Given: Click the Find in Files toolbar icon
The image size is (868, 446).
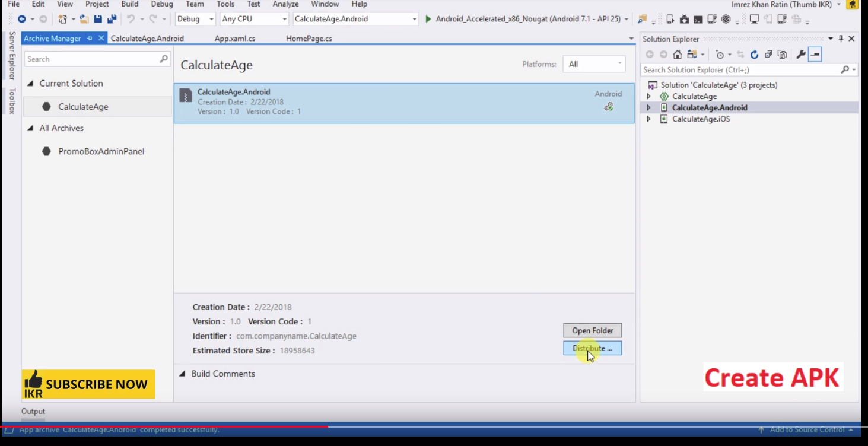Looking at the screenshot, I should point(642,19).
